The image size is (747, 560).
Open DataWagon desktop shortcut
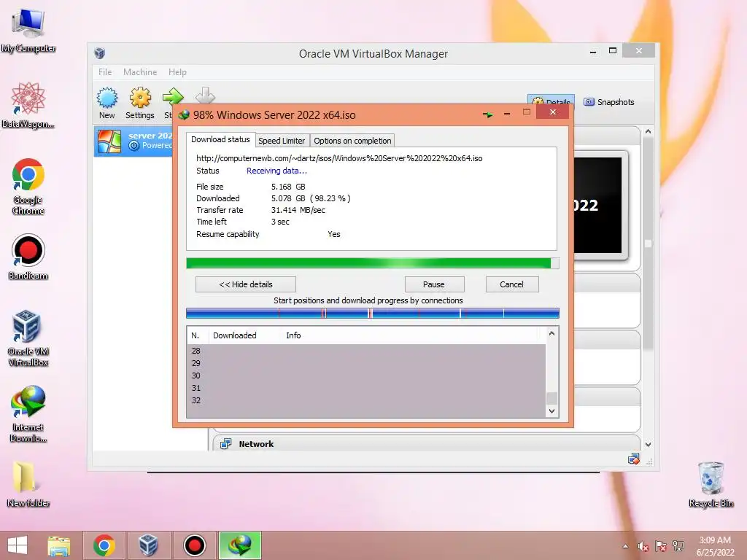(28, 105)
